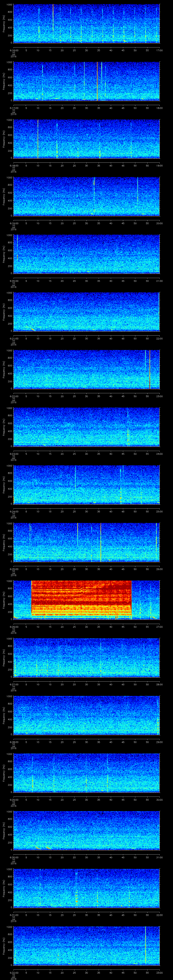173x980 pixels.
Task: Click the 28:00 end time label
Action: click(x=160, y=684)
